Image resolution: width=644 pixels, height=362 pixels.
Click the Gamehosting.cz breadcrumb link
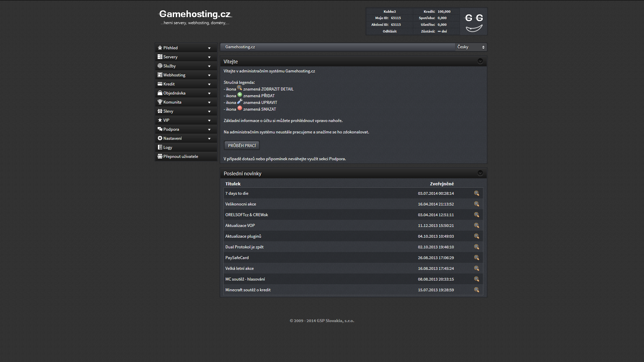[x=240, y=47]
